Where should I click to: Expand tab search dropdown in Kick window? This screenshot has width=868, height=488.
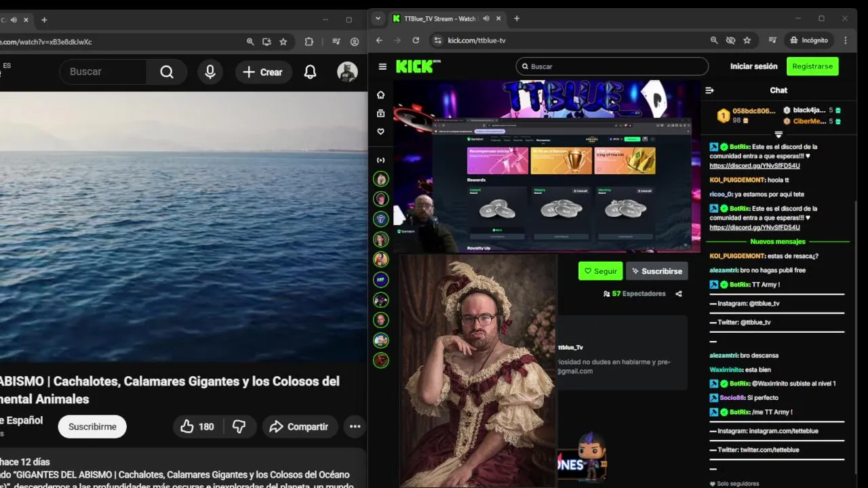coord(378,18)
